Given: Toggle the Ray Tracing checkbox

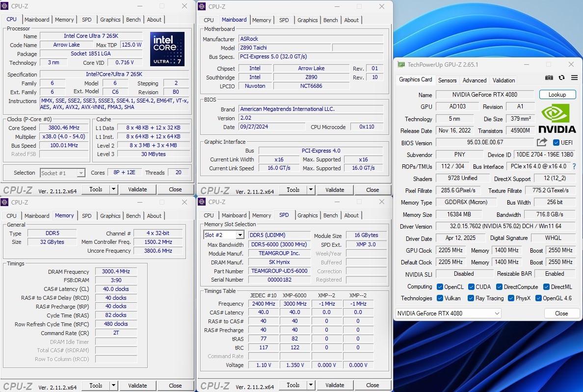Looking at the screenshot, I should [471, 298].
